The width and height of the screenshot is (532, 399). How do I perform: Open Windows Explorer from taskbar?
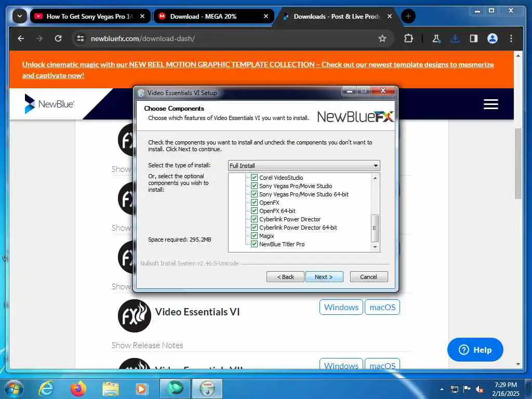[111, 389]
